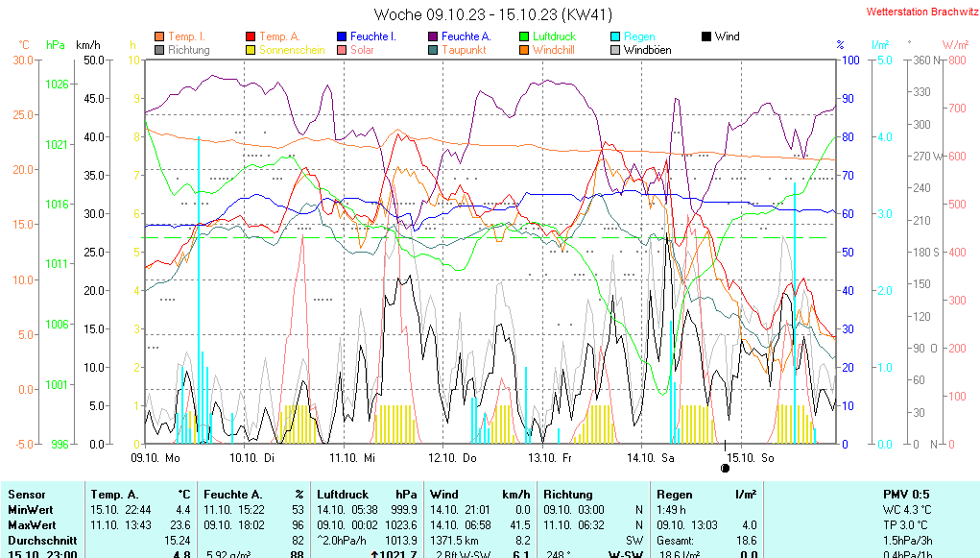Image resolution: width=980 pixels, height=558 pixels.
Task: Click the red Temp. A. legend swatch
Action: pos(251,36)
